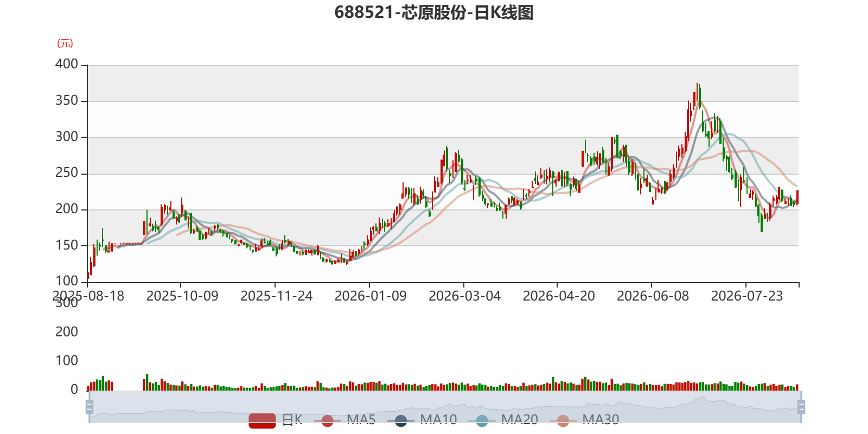868x434 pixels.
Task: Toggle MA30 line using its text label
Action: point(601,419)
